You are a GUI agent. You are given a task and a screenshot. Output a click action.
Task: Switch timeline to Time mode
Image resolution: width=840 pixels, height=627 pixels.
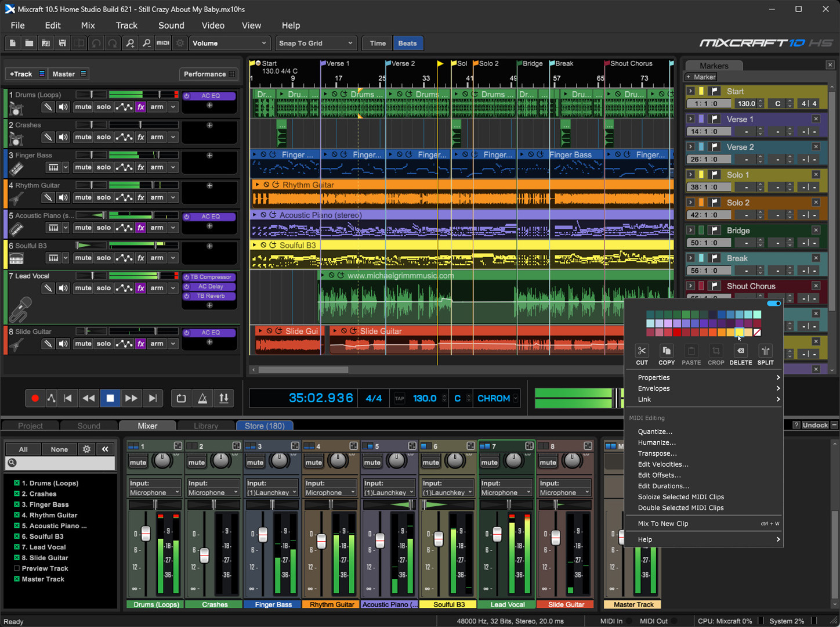coord(378,43)
